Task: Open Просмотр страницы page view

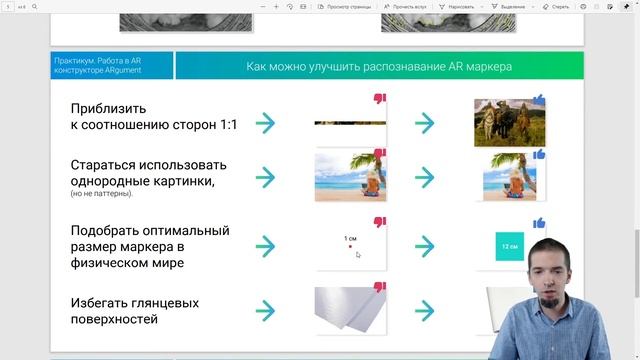Action: [x=344, y=7]
